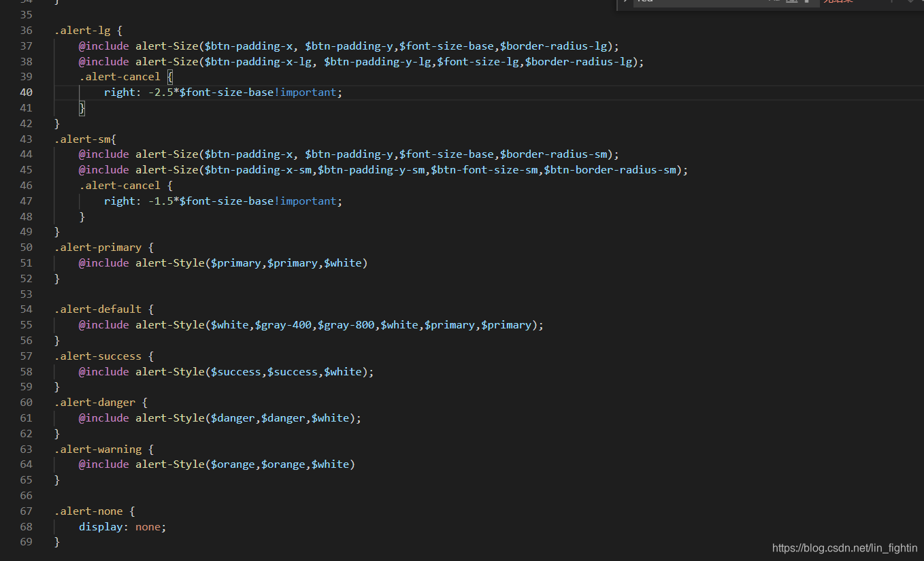
Task: Click the .alert-lg selector on line 36
Action: point(82,31)
